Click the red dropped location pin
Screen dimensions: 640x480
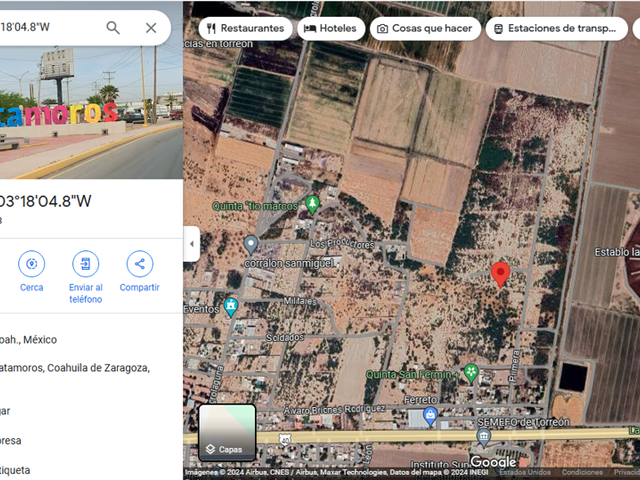tap(500, 274)
